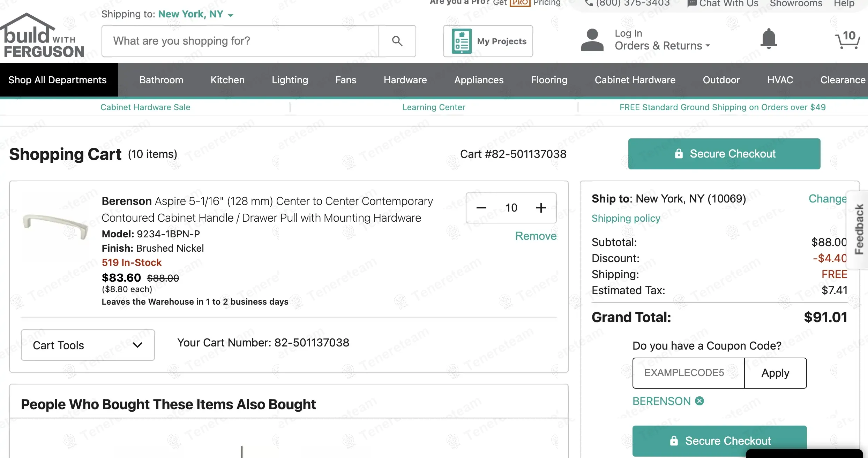
Task: Open the Cabinet Hardware menu
Action: 635,80
